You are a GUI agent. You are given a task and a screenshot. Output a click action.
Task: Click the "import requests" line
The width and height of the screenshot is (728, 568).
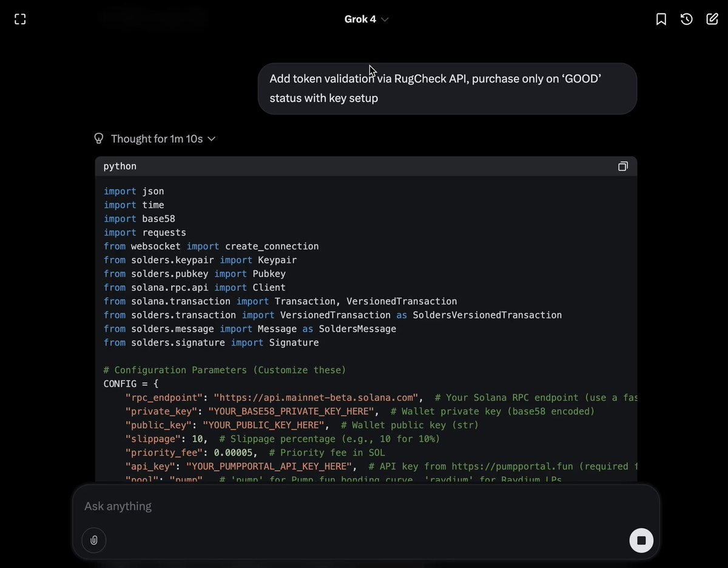pyautogui.click(x=145, y=233)
